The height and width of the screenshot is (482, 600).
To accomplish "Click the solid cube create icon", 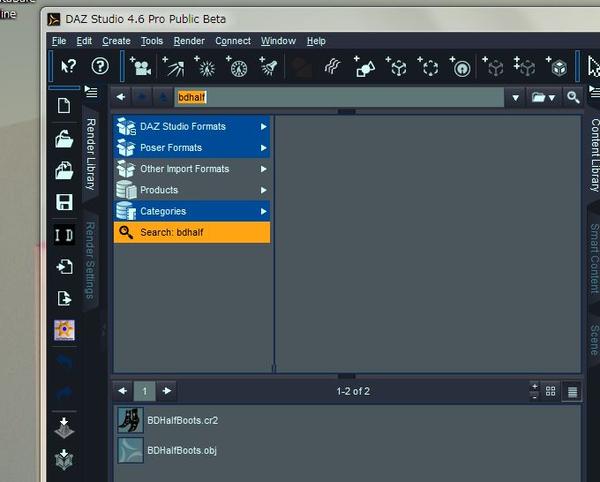I will click(x=557, y=67).
